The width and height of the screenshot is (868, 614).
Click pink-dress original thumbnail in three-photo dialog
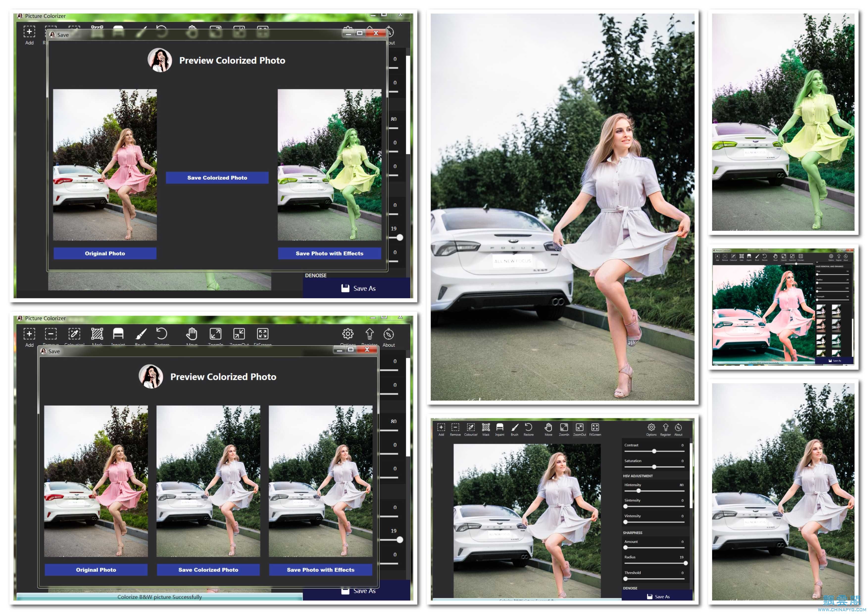[x=96, y=481]
